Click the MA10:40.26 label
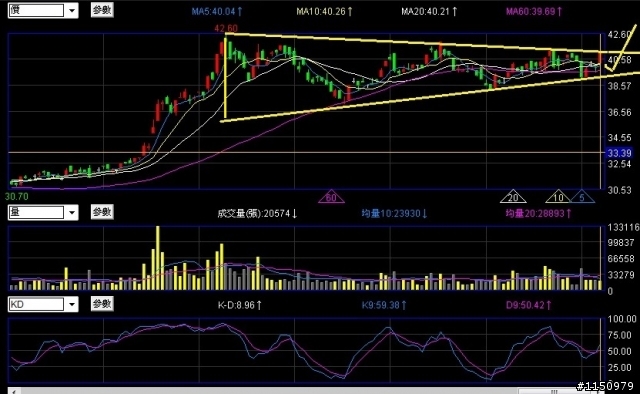The image size is (640, 394). (x=324, y=11)
